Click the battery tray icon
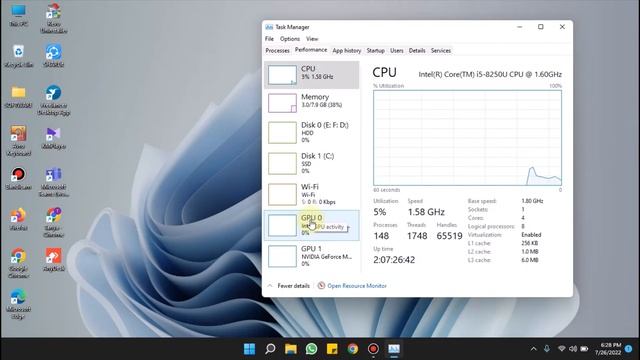This screenshot has height=360, width=640. click(584, 349)
